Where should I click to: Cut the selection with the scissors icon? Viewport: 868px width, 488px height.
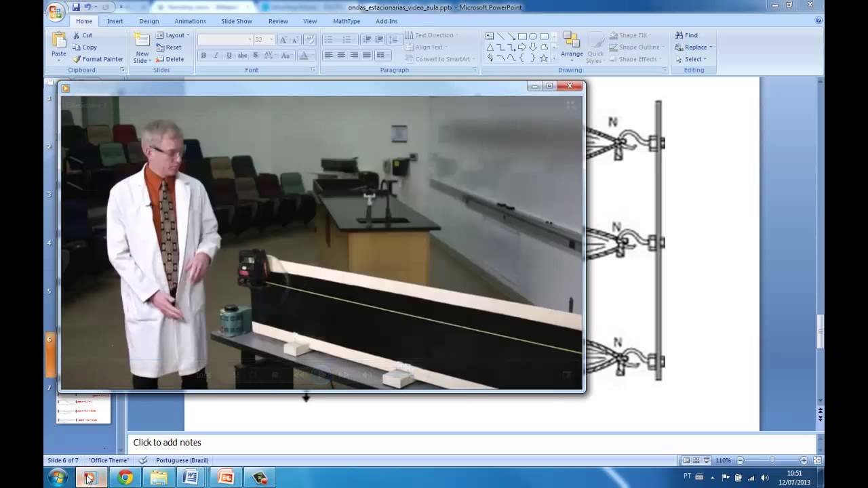[x=82, y=35]
